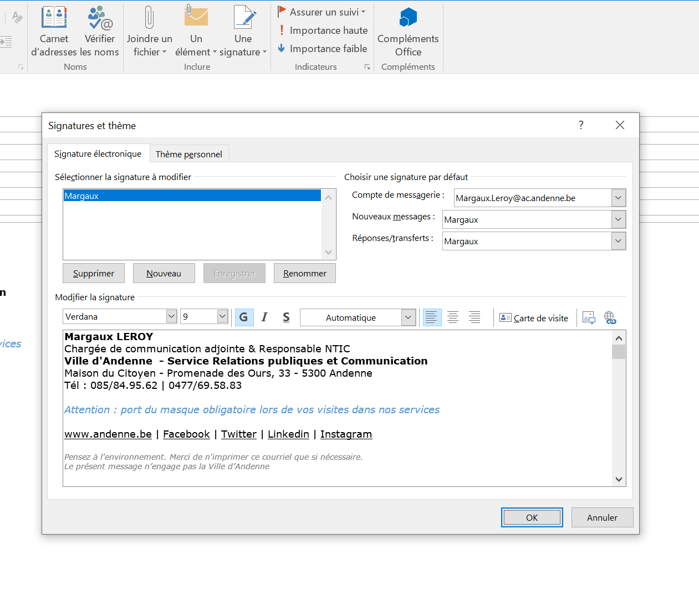
Task: Open the Carnet d'adresses address book
Action: point(54,31)
